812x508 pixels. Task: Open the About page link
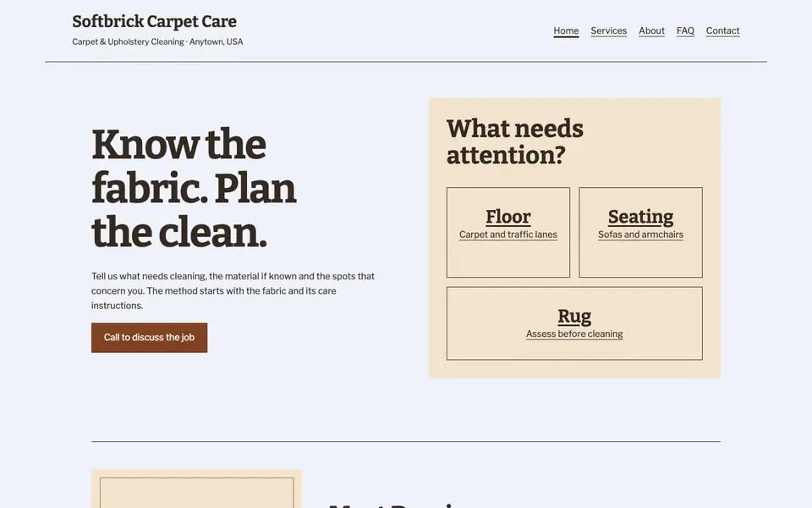(651, 30)
